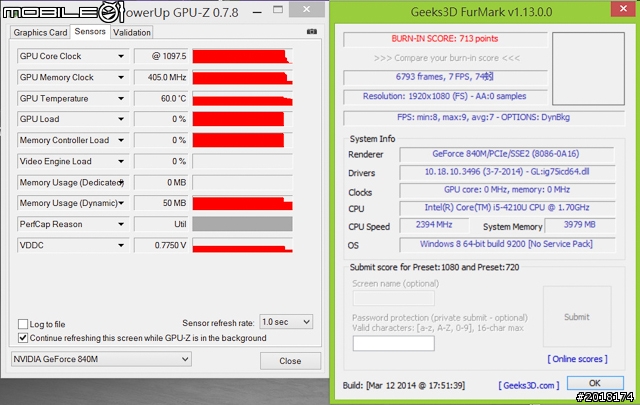Close the GPU-Z window with the X
640x405 pixels.
point(307,9)
